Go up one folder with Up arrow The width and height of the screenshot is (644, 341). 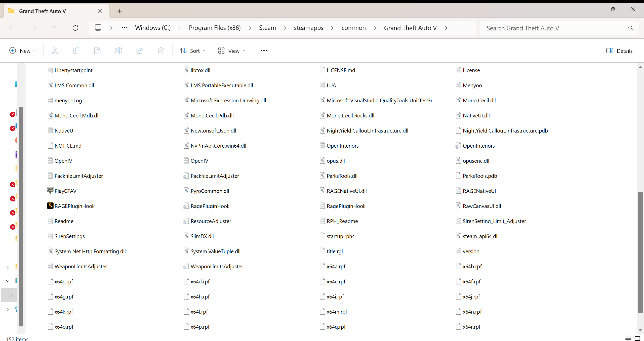coord(54,28)
